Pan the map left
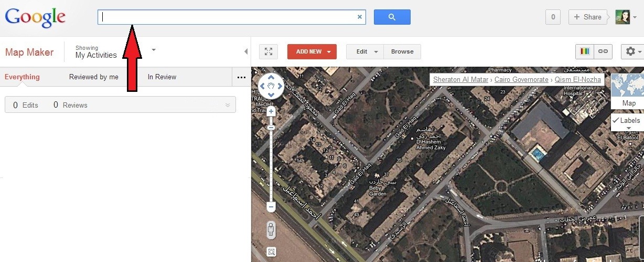The image size is (644, 262). click(x=262, y=86)
